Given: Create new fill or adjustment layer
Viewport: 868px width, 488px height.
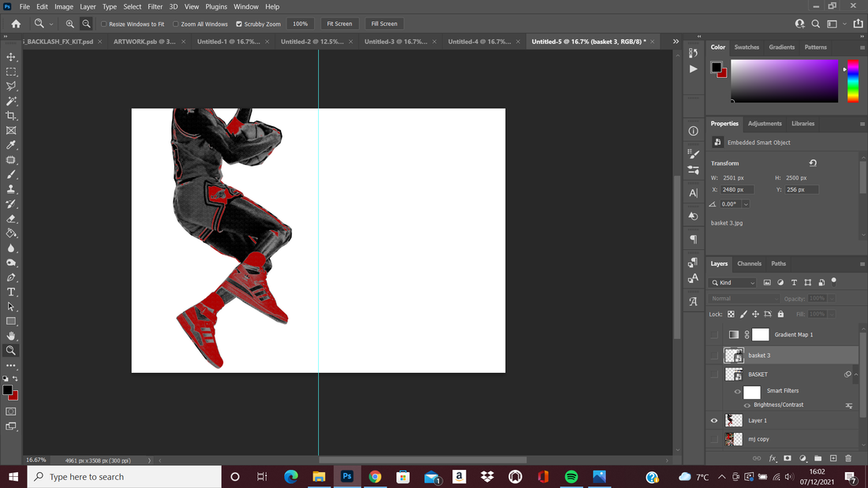Looking at the screenshot, I should click(x=803, y=458).
